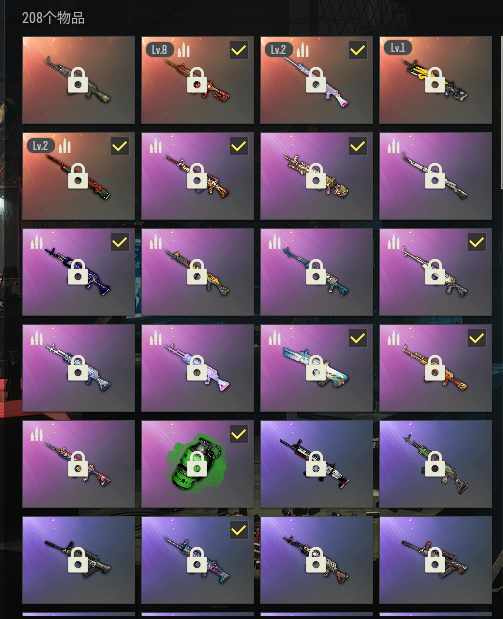This screenshot has width=503, height=619.
Task: Click lock icon on teal shark-style gun
Action: click(x=316, y=368)
